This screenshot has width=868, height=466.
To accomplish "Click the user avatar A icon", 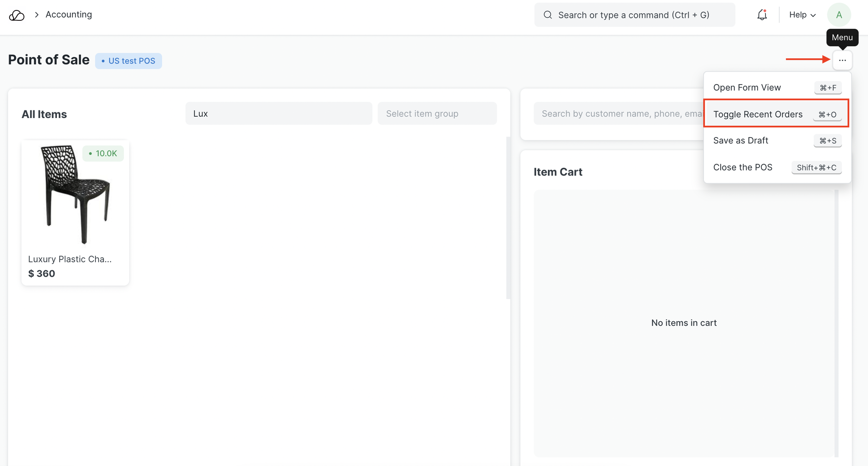I will pyautogui.click(x=839, y=15).
